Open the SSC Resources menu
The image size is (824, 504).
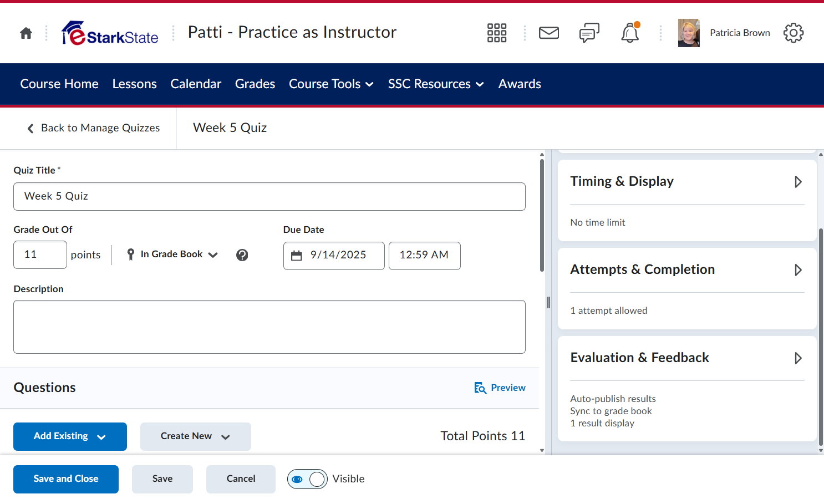436,84
